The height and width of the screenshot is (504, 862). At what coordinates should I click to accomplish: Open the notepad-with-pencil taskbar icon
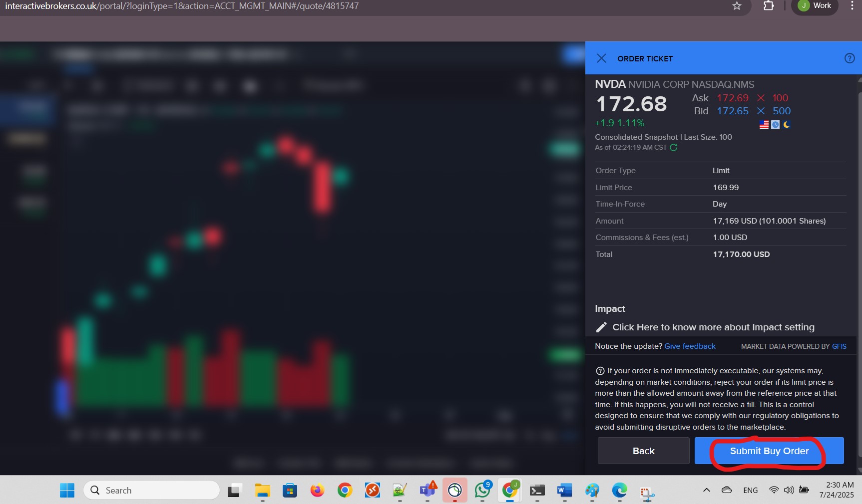(400, 491)
